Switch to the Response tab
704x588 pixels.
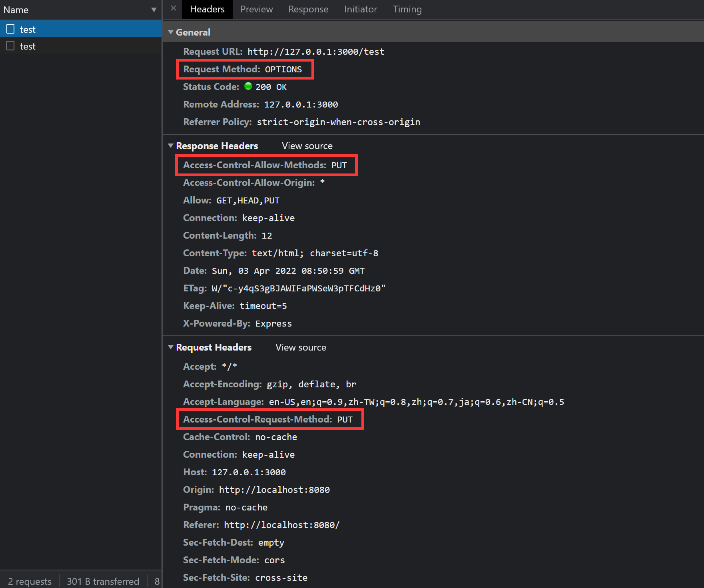click(x=308, y=9)
